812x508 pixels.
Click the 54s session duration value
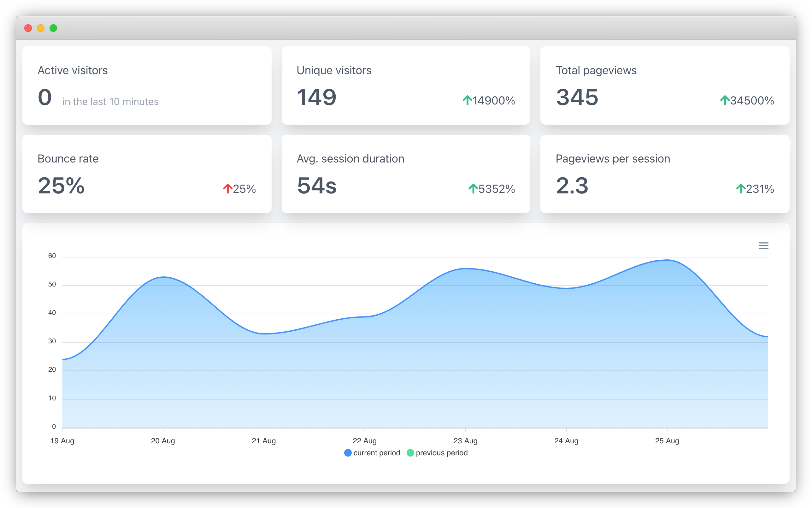[317, 186]
